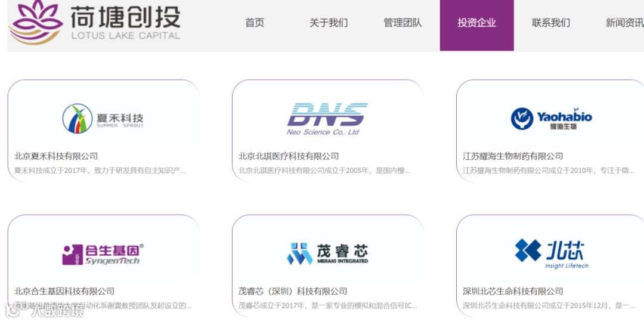Click description mentioning 成立于2010年
Image resolution: width=644 pixels, height=322 pixels.
549,171
